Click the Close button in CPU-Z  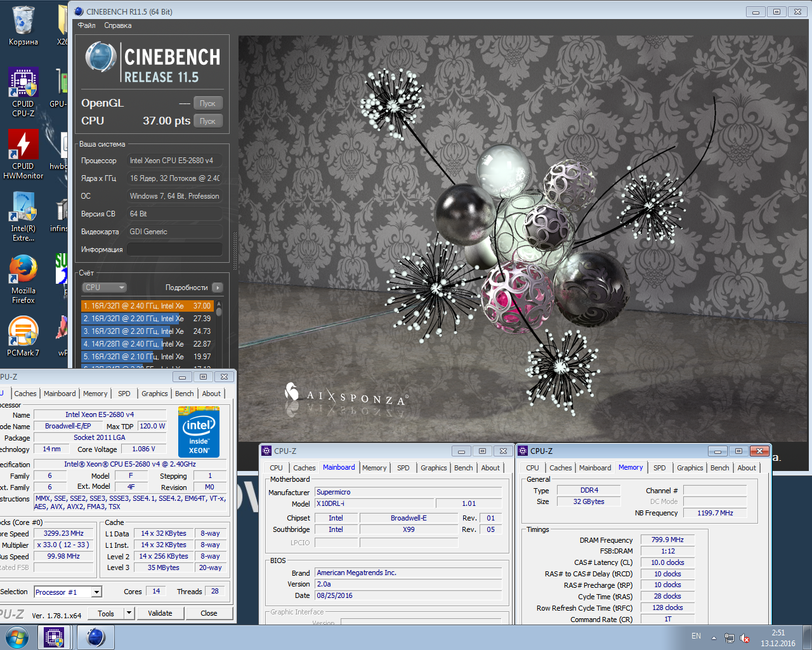[209, 613]
